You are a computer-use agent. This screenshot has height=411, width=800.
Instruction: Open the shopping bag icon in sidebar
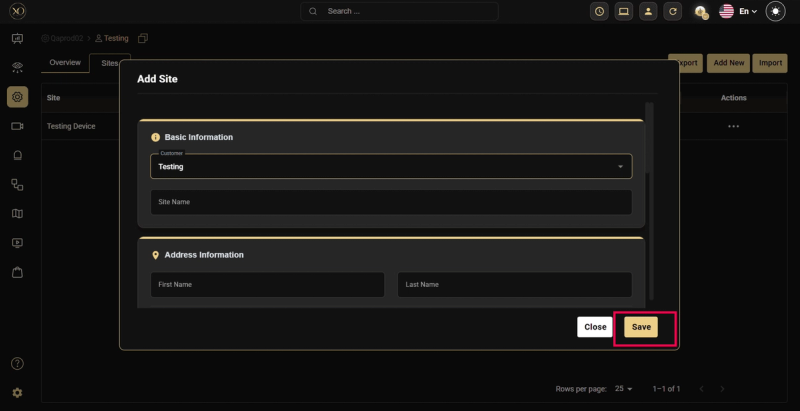coord(17,272)
